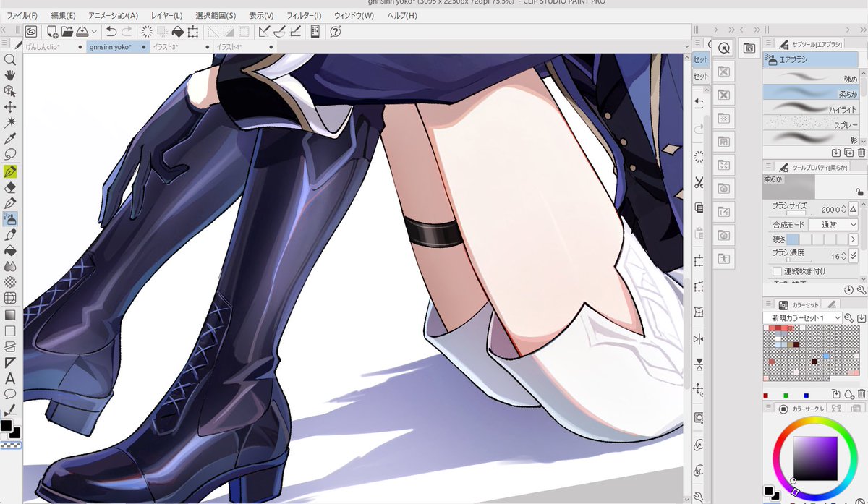The image size is (868, 504).
Task: Select transparent color below main colors
Action: point(10,444)
